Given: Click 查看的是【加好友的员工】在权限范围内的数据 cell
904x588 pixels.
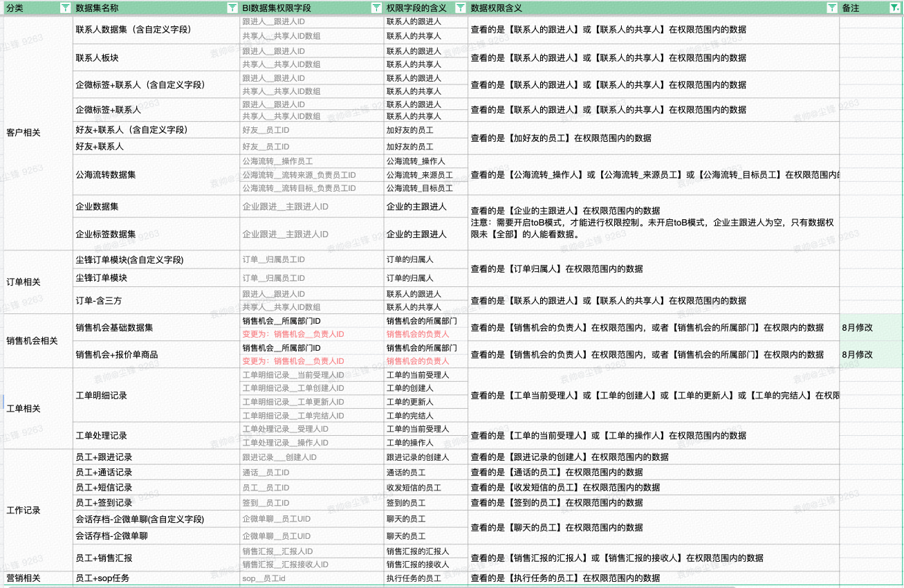Looking at the screenshot, I should click(x=654, y=138).
